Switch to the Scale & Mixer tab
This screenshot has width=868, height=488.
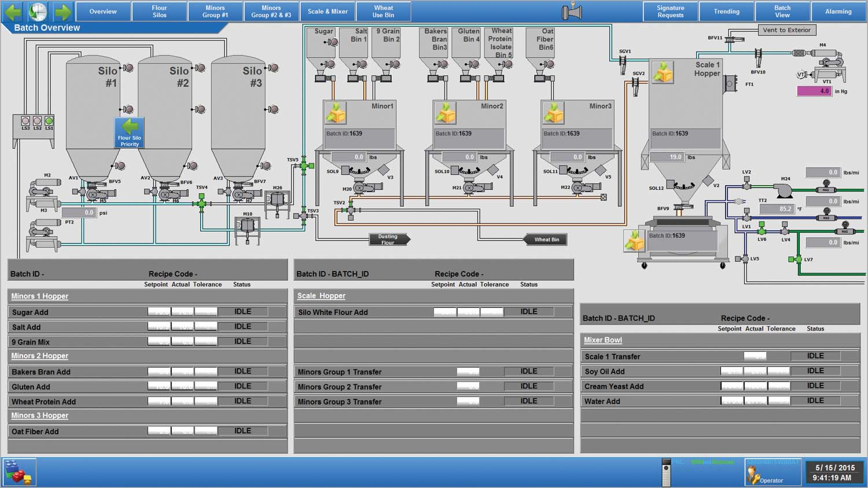[327, 12]
